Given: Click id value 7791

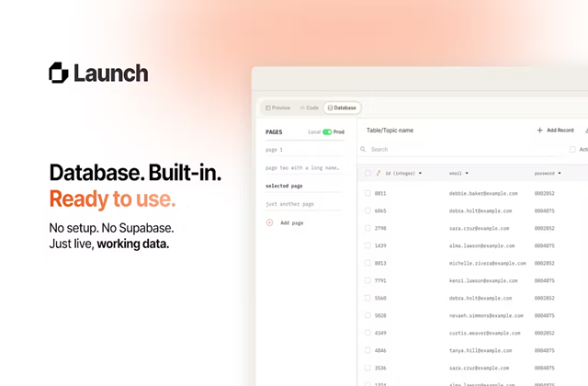Looking at the screenshot, I should [380, 280].
